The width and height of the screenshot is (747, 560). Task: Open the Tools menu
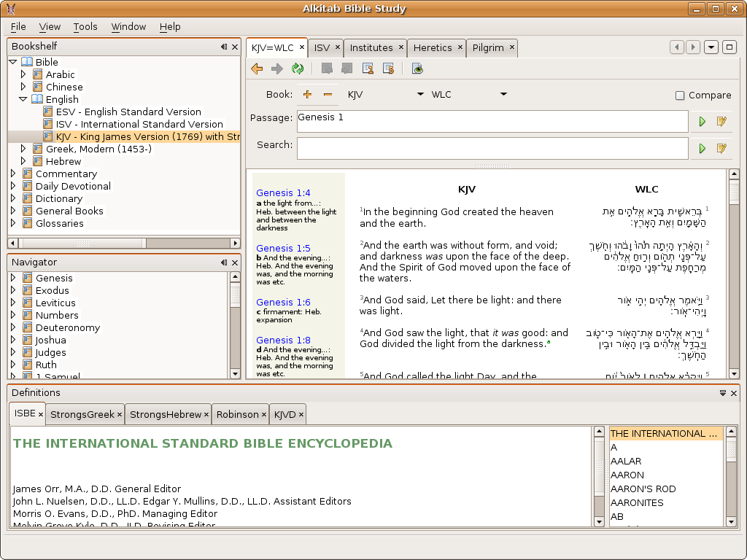(x=85, y=26)
